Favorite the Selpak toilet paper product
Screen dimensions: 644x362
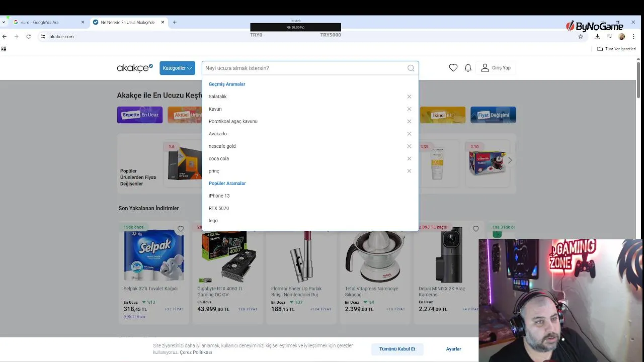click(x=181, y=229)
